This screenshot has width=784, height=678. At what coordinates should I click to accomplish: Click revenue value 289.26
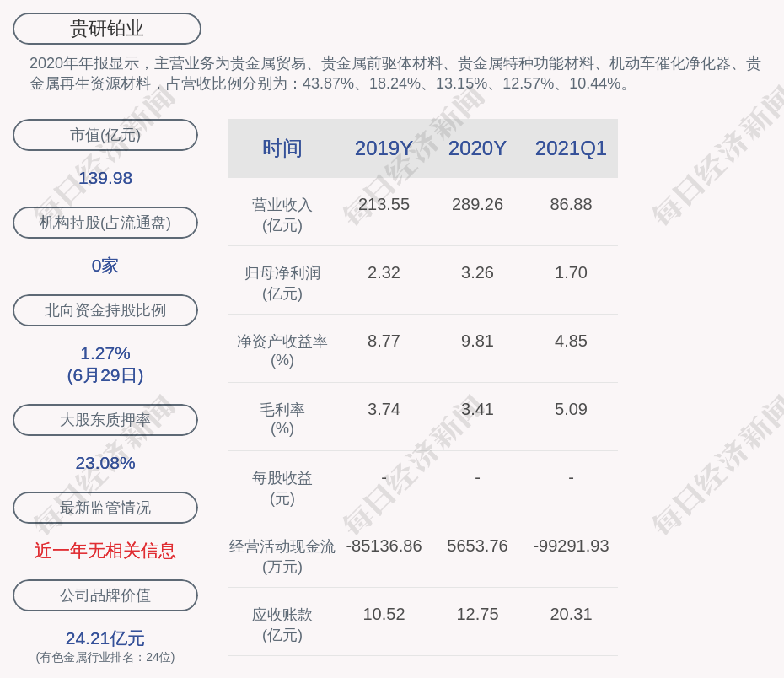point(477,205)
